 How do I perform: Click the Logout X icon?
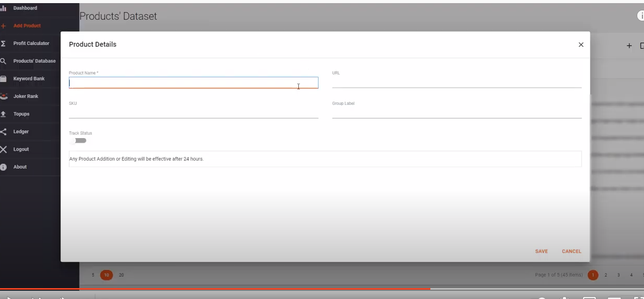point(3,149)
